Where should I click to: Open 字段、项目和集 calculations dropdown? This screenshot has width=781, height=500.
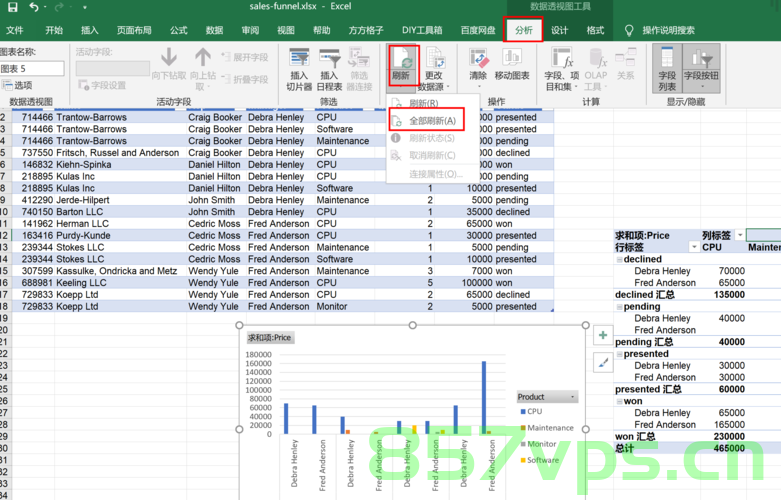562,70
